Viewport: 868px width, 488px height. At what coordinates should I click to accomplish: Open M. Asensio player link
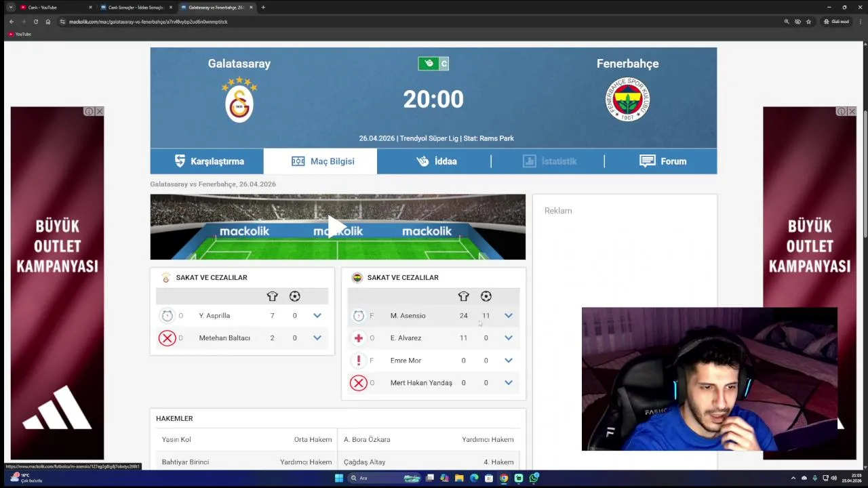click(x=408, y=316)
